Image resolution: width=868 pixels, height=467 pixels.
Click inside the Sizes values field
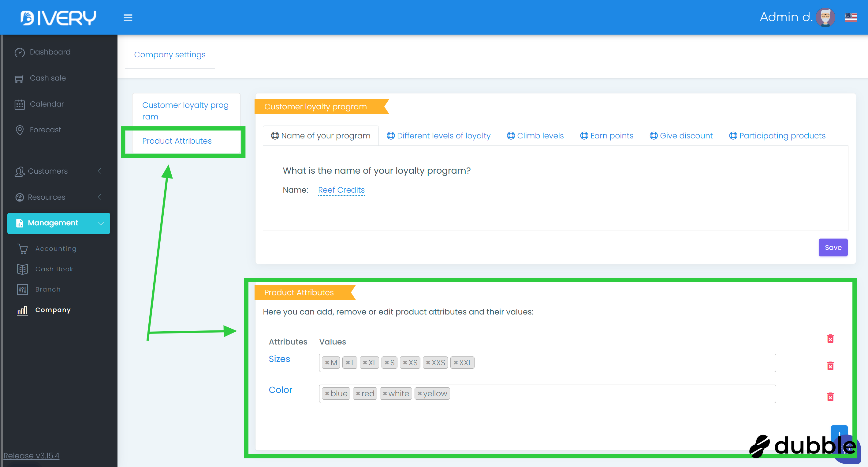coord(623,363)
